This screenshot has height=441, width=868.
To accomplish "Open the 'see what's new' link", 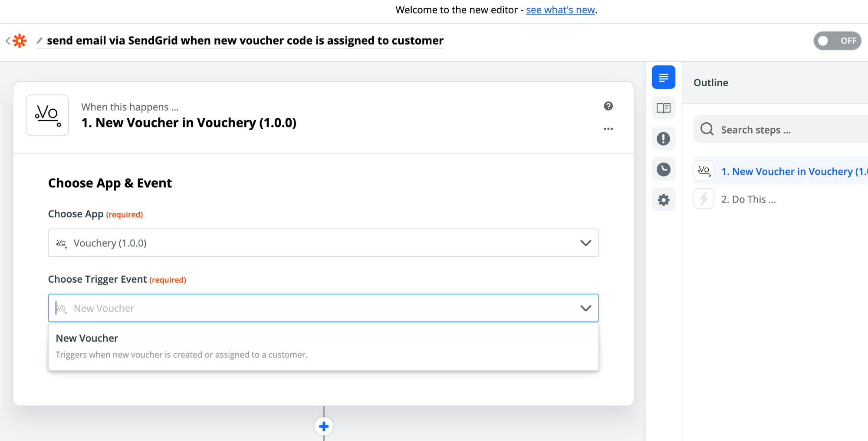I will tap(560, 10).
